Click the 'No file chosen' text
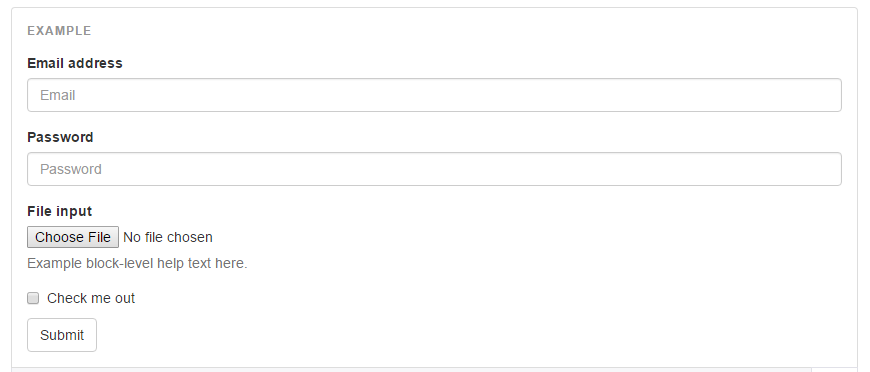 coord(168,237)
